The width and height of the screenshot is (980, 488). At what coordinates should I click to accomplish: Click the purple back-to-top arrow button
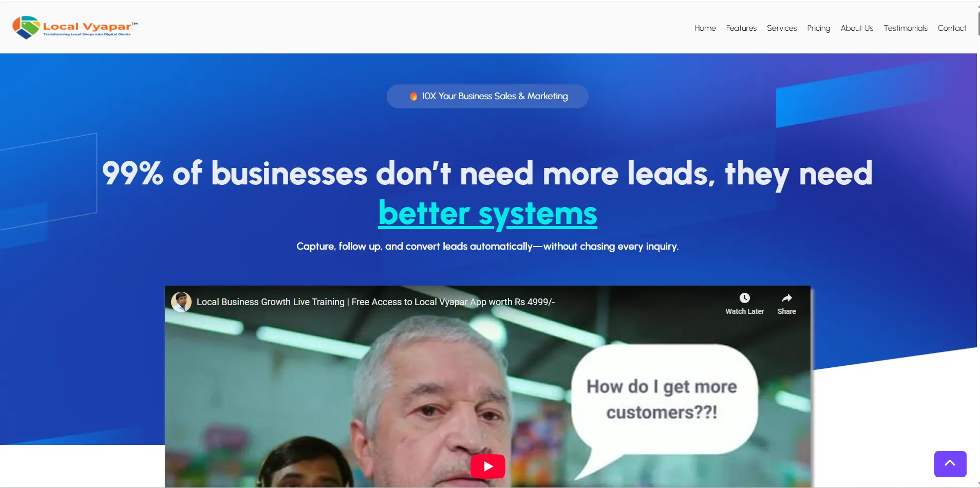950,464
